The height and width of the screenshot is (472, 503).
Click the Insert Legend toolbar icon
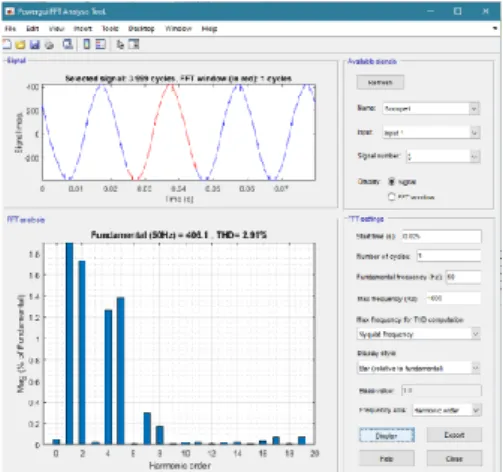point(101,44)
